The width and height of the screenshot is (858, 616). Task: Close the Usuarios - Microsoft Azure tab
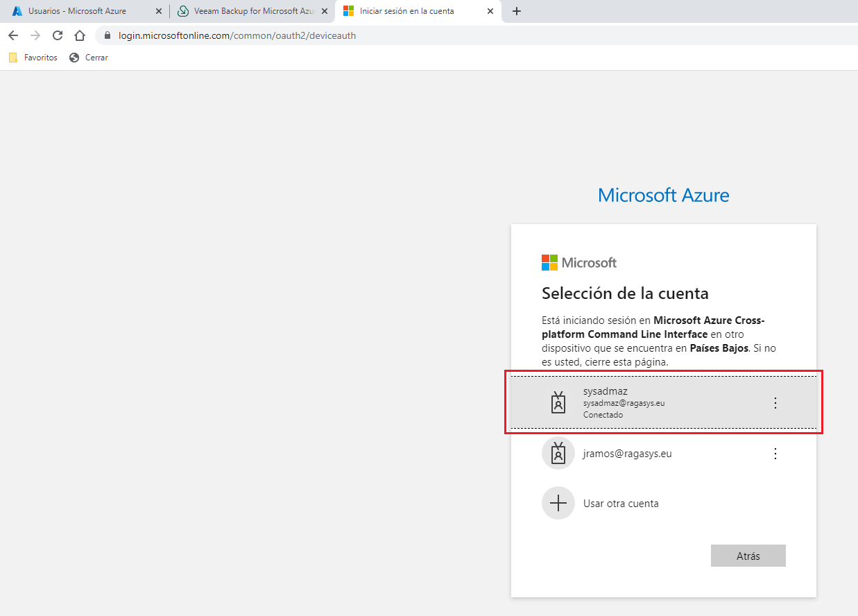tap(158, 11)
